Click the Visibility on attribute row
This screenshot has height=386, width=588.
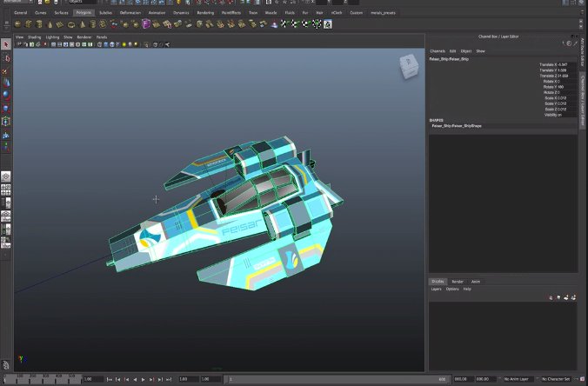tap(553, 115)
